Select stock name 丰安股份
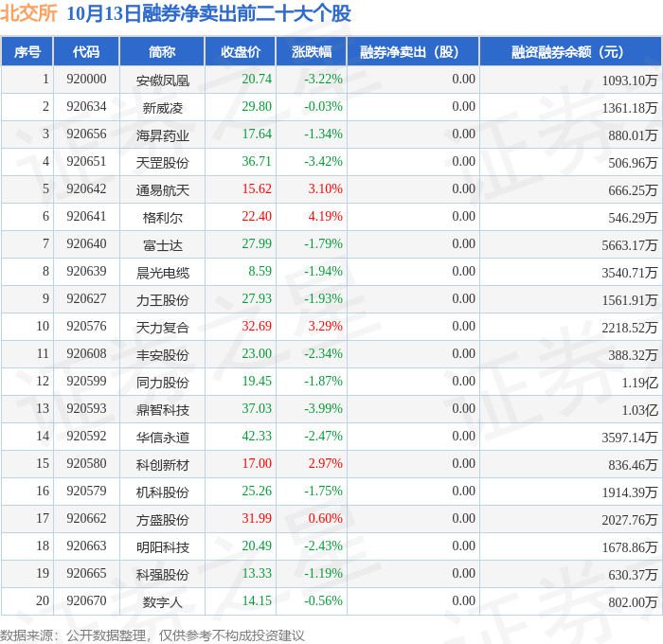 coord(162,355)
